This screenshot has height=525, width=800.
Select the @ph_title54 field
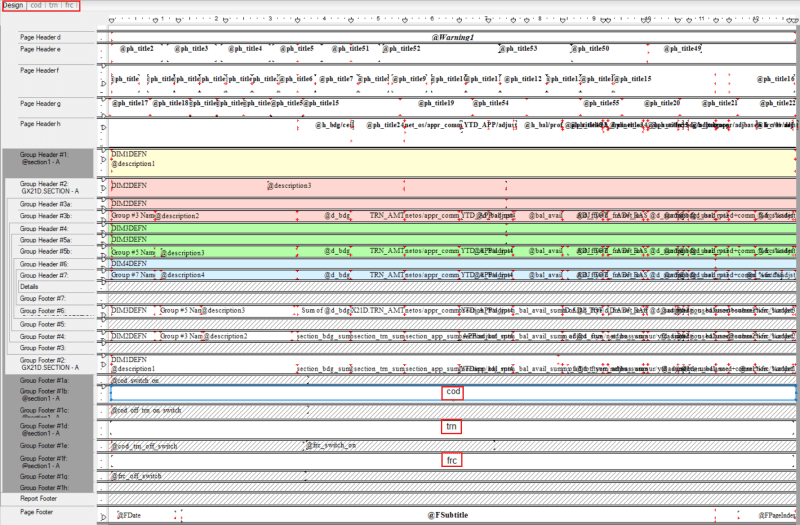pos(491,103)
